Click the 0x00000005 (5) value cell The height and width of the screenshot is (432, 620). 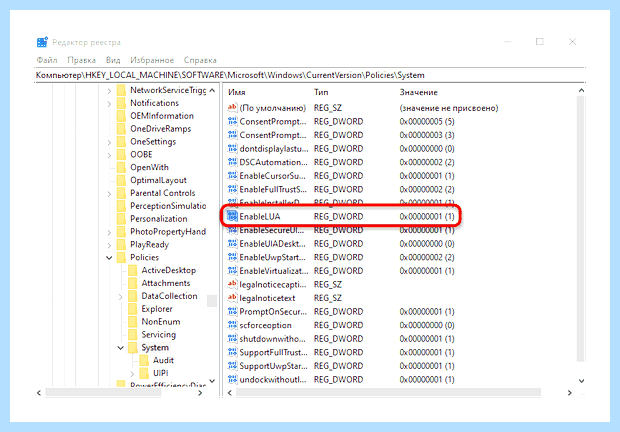427,121
